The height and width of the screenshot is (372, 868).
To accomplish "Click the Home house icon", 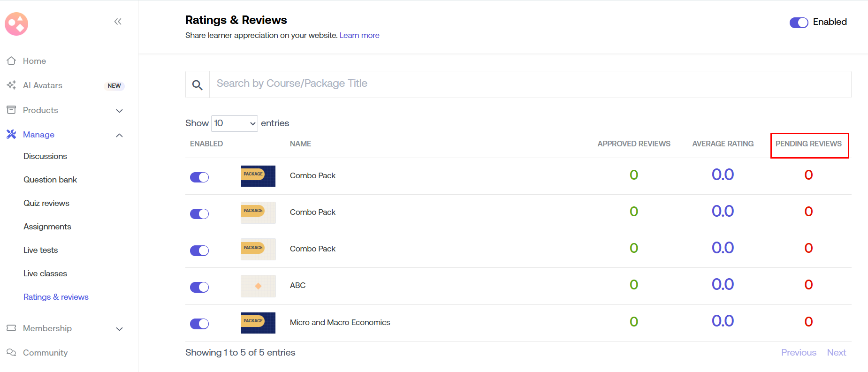I will (11, 61).
